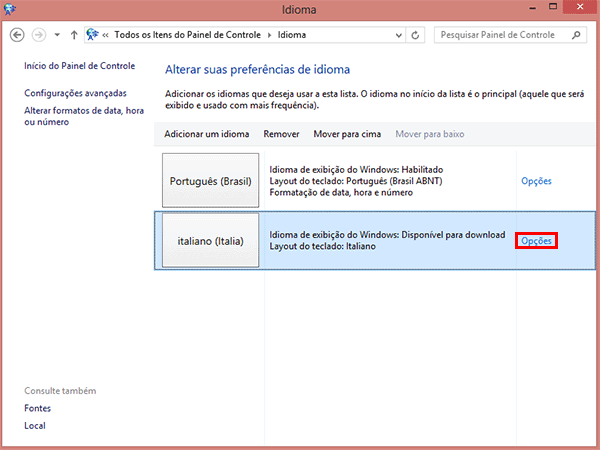
Task: Select the Português (Brasil) language tile
Action: pyautogui.click(x=210, y=181)
